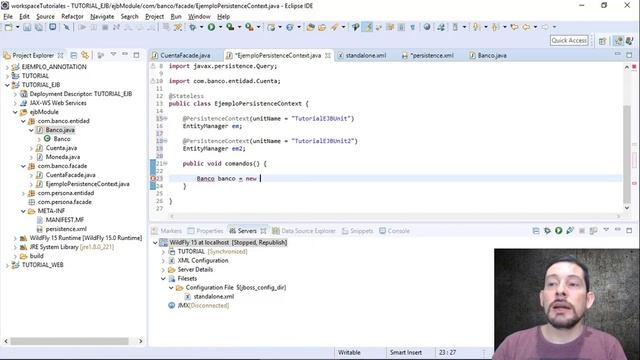Click the Open Perspective icon

(x=602, y=41)
